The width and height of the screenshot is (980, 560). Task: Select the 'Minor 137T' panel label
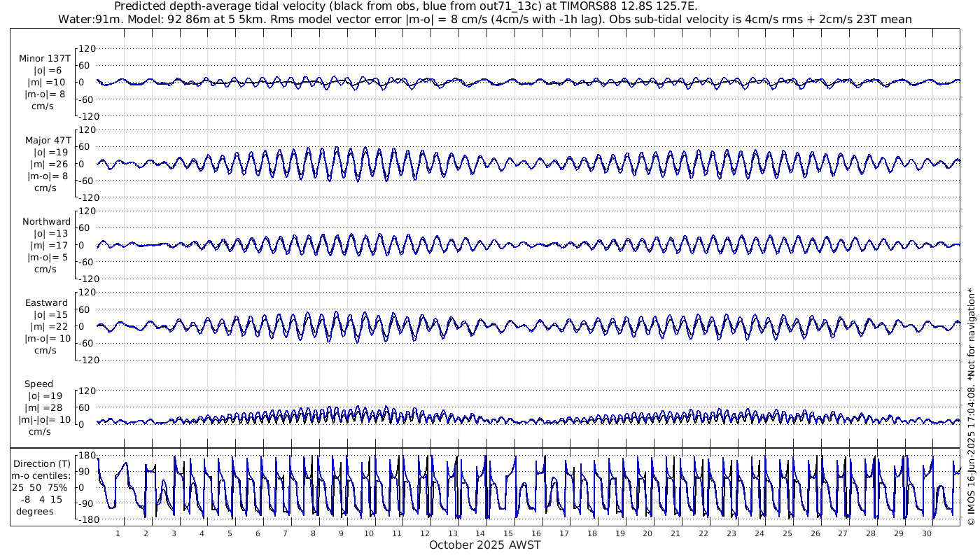[45, 59]
